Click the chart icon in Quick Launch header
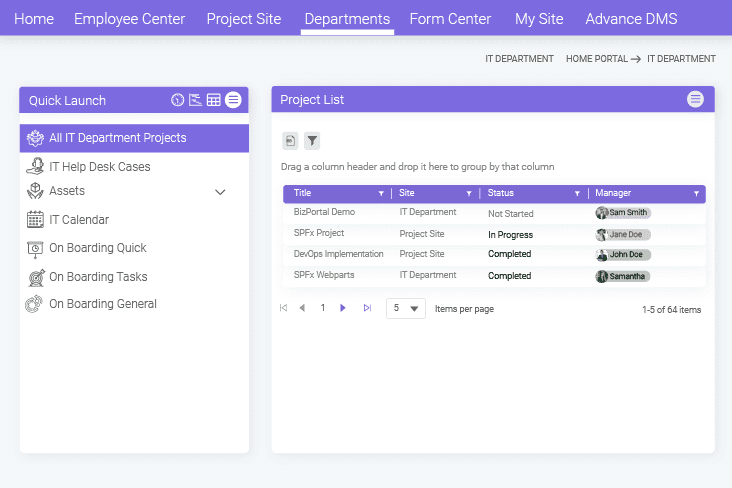The image size is (732, 488). (195, 100)
